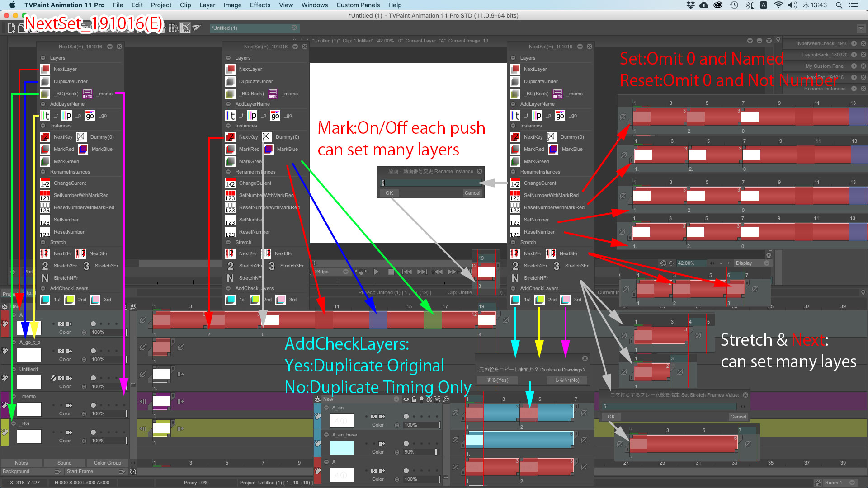Screen dimensions: 868x488
Task: Adjust opacity slider of _BG layer
Action: click(x=108, y=441)
